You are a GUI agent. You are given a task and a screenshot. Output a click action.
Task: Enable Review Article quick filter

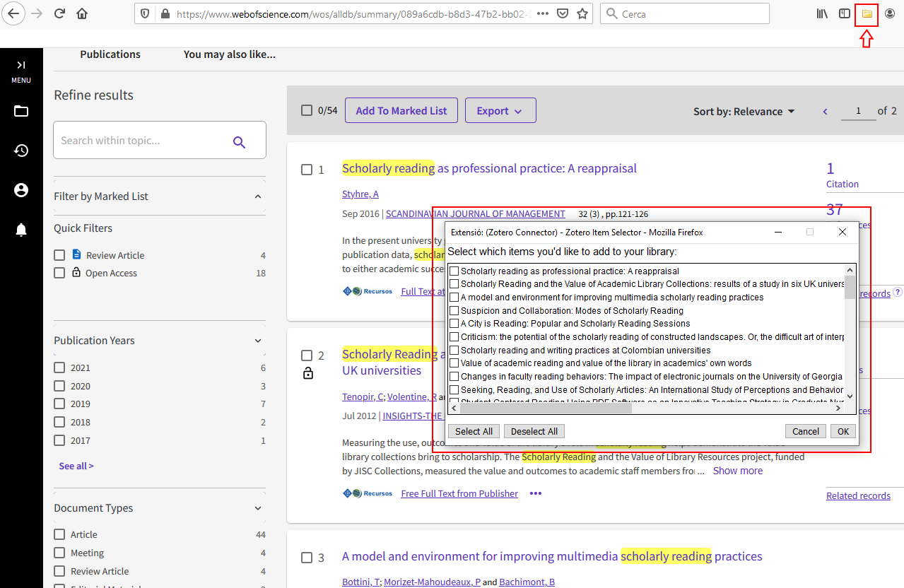pyautogui.click(x=59, y=255)
